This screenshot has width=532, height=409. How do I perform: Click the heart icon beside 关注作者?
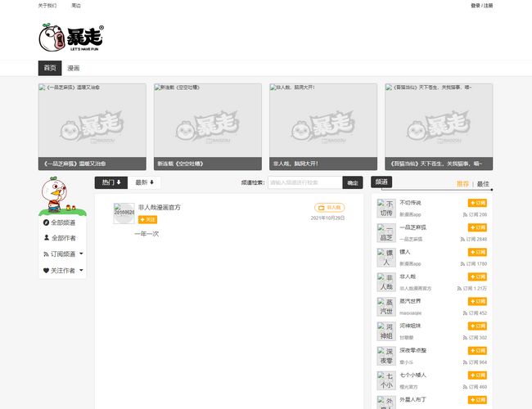pos(46,270)
